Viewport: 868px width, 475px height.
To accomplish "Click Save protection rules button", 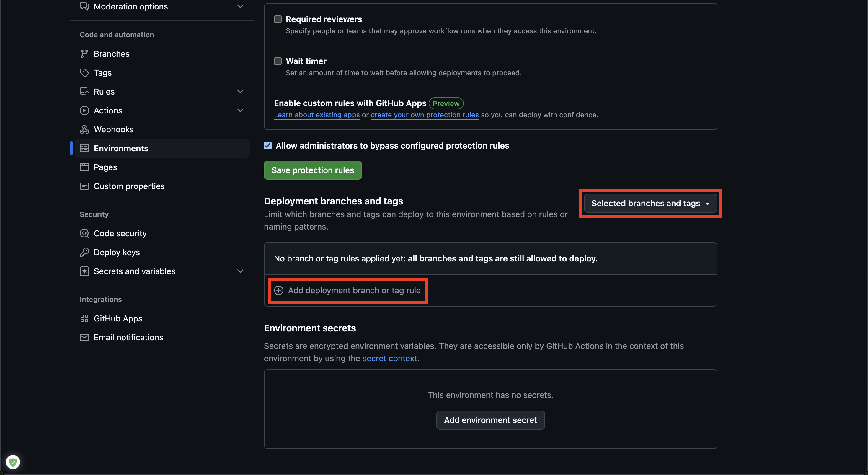I will (313, 170).
